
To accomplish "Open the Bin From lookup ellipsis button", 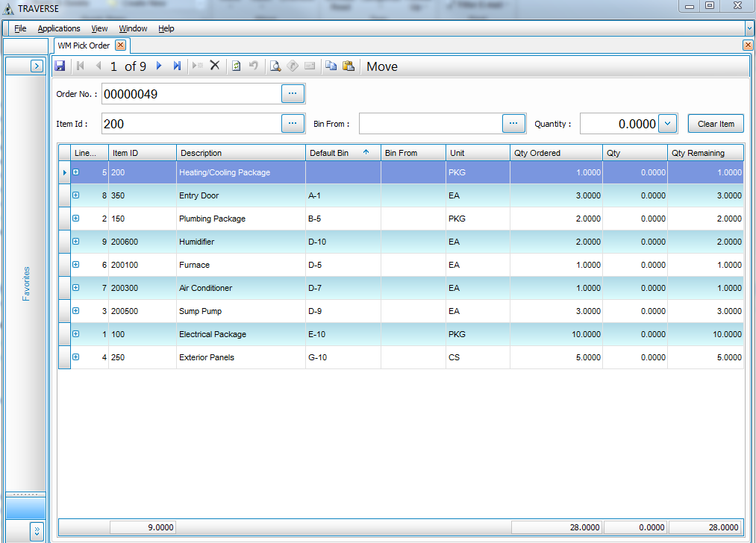I will pos(513,123).
